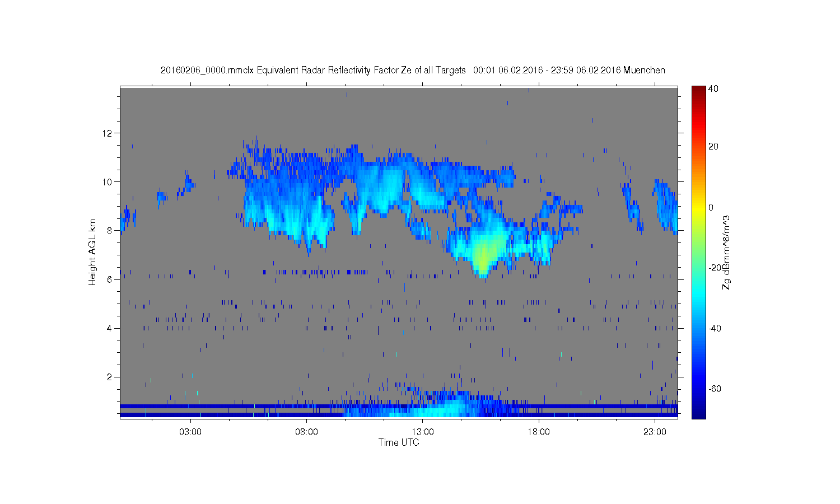Select colorbar tick value positive 20
Viewport: 840px width, 504px height.
[713, 147]
